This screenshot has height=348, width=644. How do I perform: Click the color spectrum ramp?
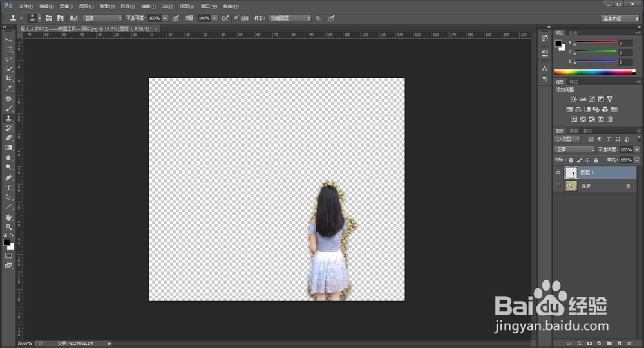(x=594, y=72)
